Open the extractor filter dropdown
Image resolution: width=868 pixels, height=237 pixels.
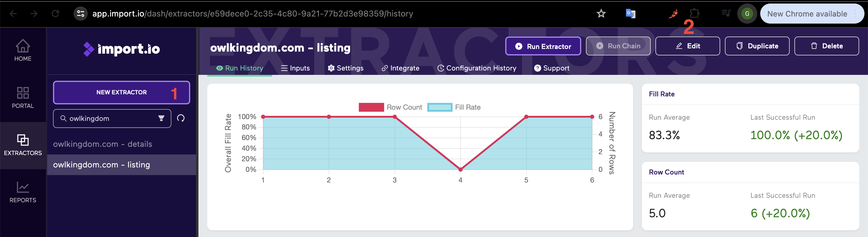click(161, 118)
